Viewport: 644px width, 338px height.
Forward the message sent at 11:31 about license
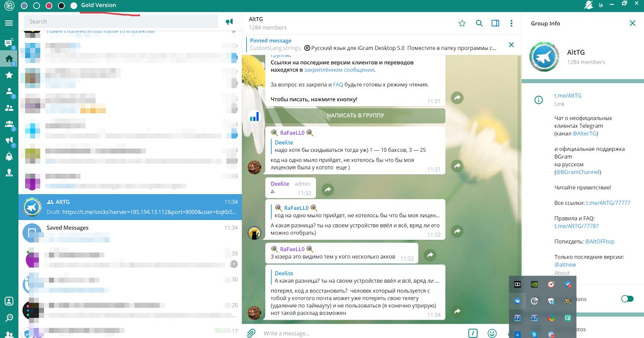coord(457,166)
